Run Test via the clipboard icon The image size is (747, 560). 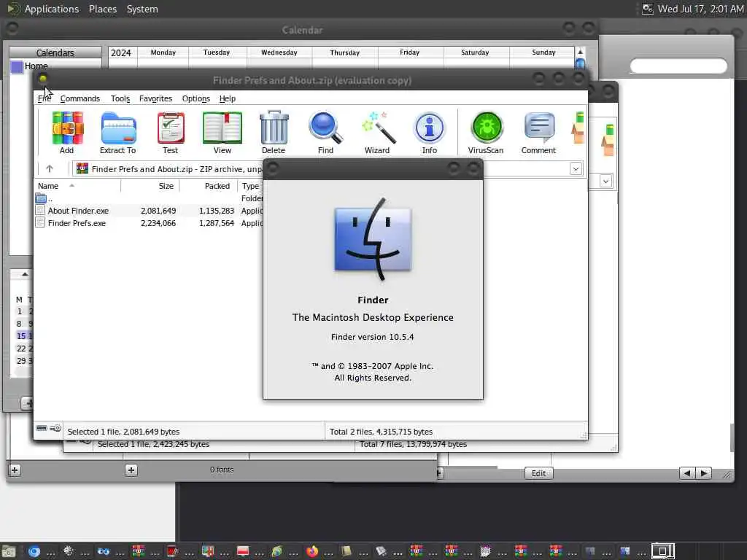point(171,128)
